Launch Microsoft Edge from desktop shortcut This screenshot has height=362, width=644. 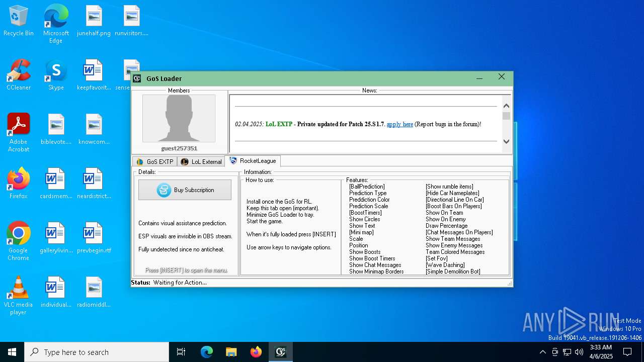(56, 24)
